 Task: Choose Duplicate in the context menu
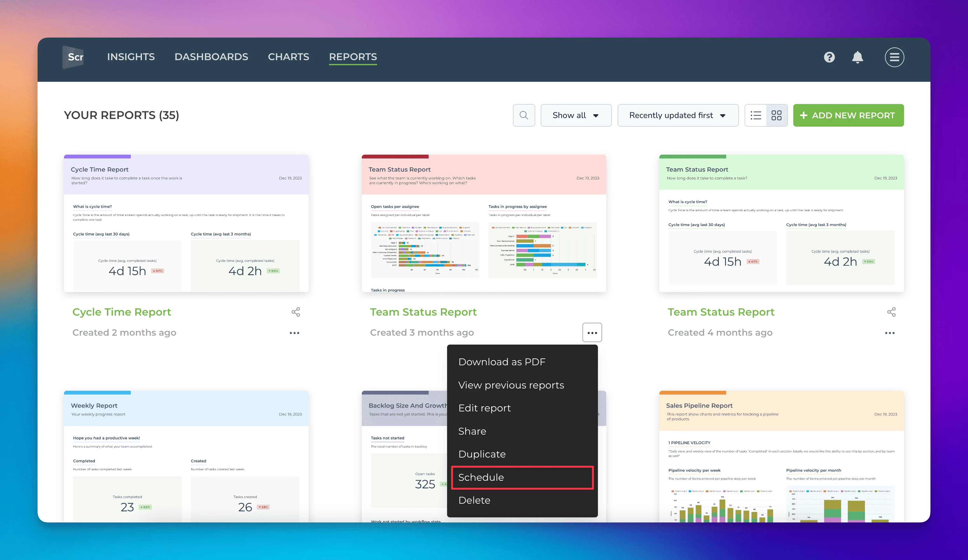click(522, 454)
